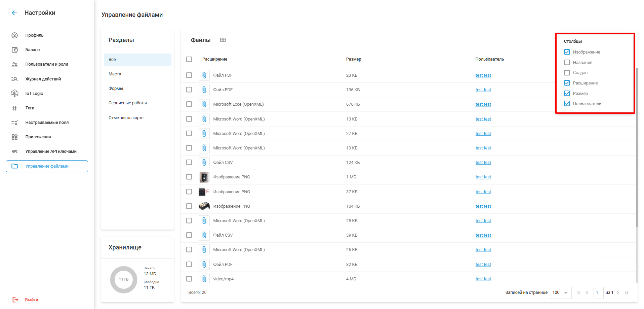Uncheck the Изображение column checkbox
This screenshot has height=309, width=644.
coord(567,52)
